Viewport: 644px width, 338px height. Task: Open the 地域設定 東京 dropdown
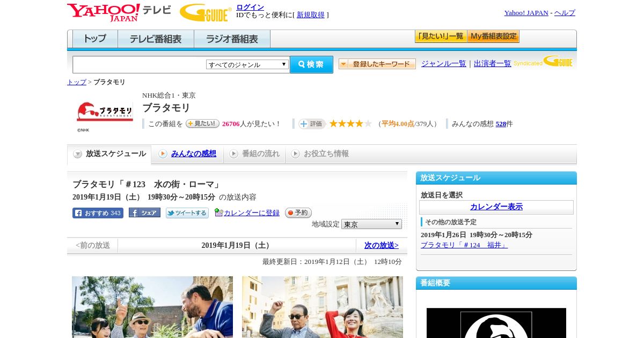(371, 224)
